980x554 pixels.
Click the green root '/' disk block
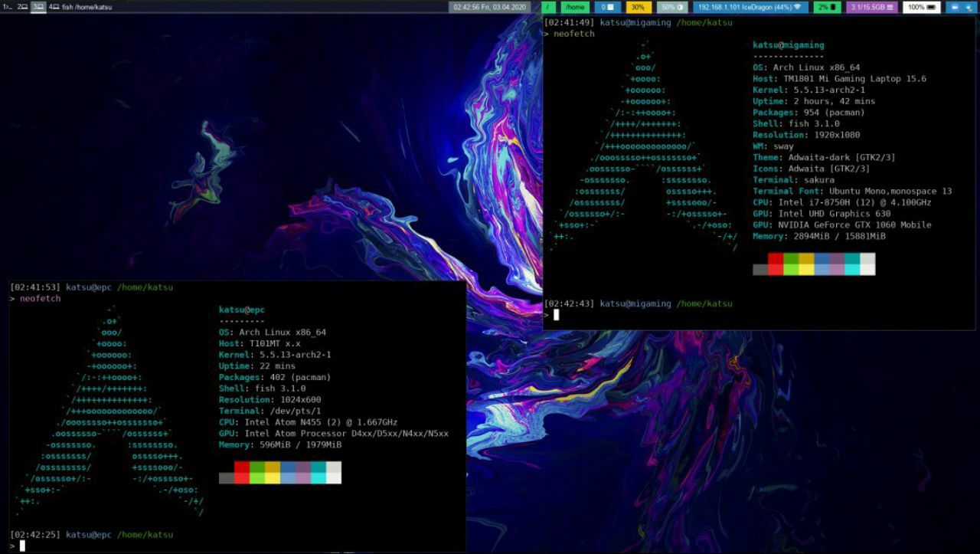coord(549,7)
